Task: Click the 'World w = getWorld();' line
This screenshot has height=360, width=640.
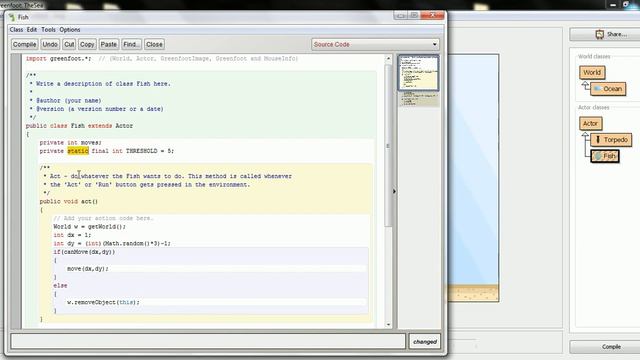Action: coord(89,227)
